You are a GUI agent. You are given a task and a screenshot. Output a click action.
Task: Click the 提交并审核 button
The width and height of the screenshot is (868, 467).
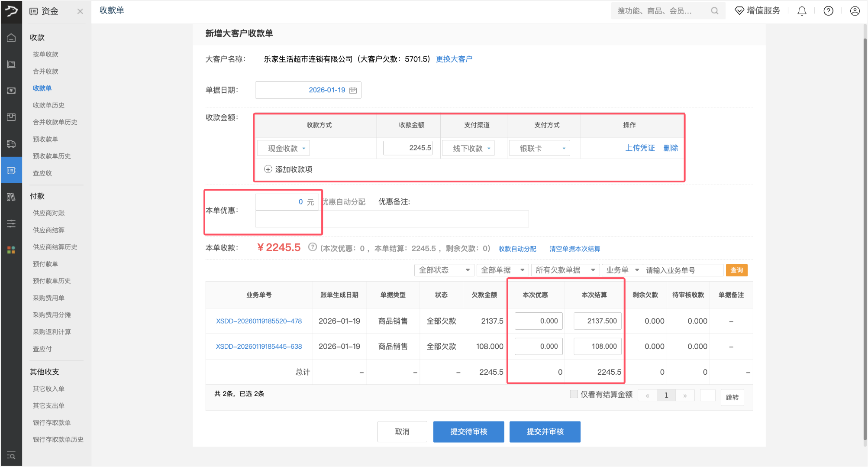pos(545,431)
